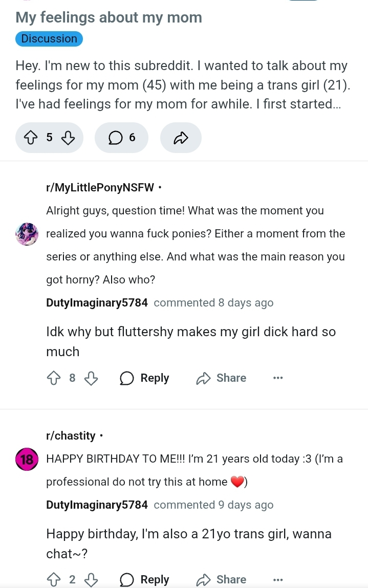The image size is (368, 588).
Task: Upvote the happy birthday comment
Action: pos(53,580)
